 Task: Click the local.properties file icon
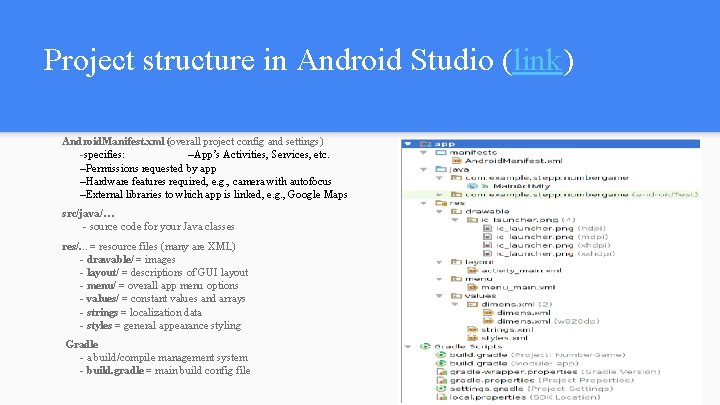[441, 397]
